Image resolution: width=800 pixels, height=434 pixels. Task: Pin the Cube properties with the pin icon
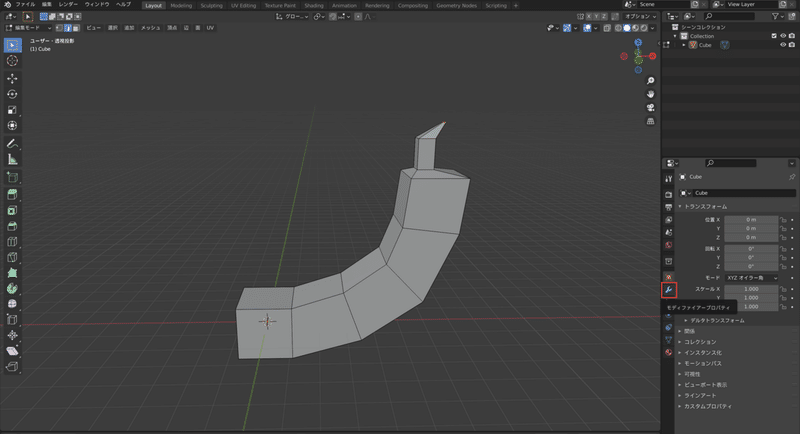(792, 177)
